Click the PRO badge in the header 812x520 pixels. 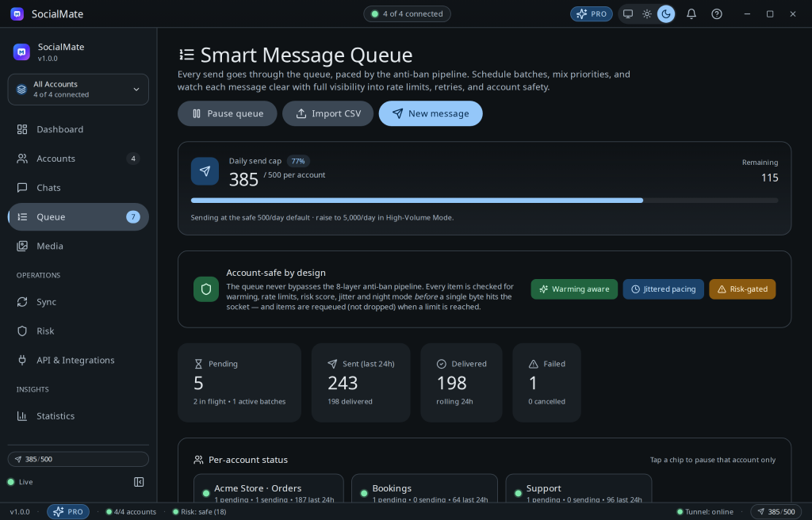[x=592, y=14]
